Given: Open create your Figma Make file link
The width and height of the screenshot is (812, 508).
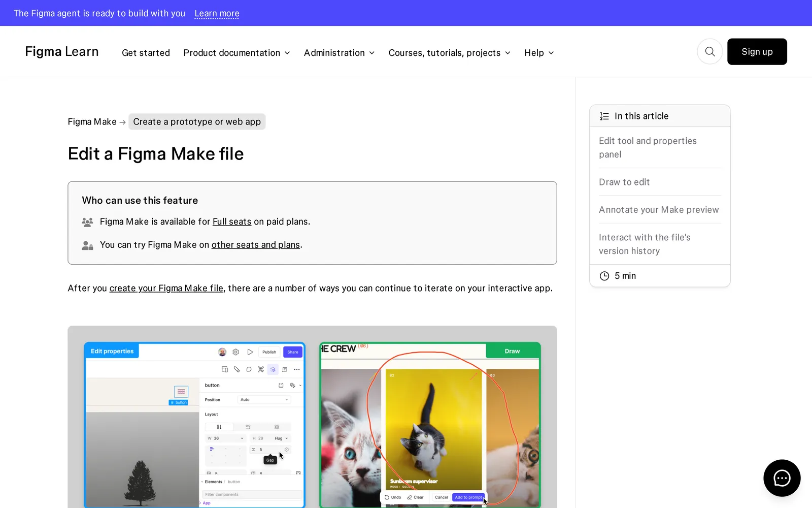Looking at the screenshot, I should click(166, 288).
